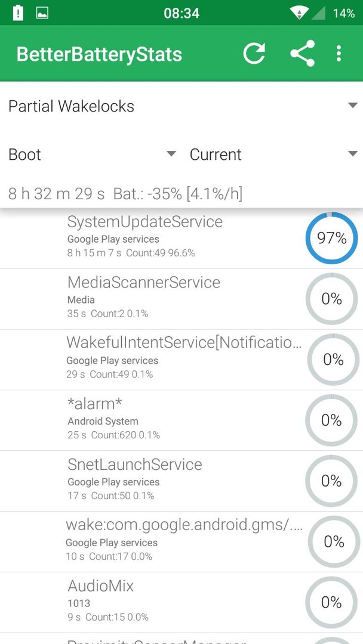Tap the share icon
This screenshot has width=363, height=644.
pos(302,54)
